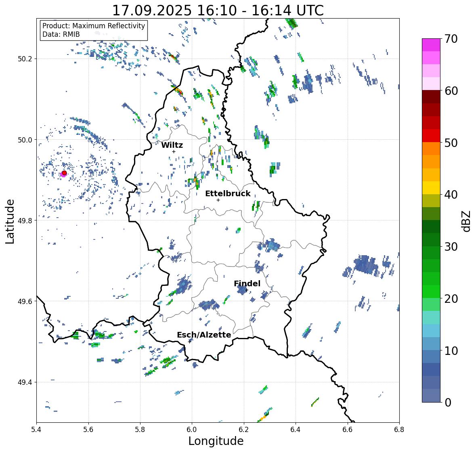
Task: Click the 5.8 longitude tick label
Action: (140, 430)
